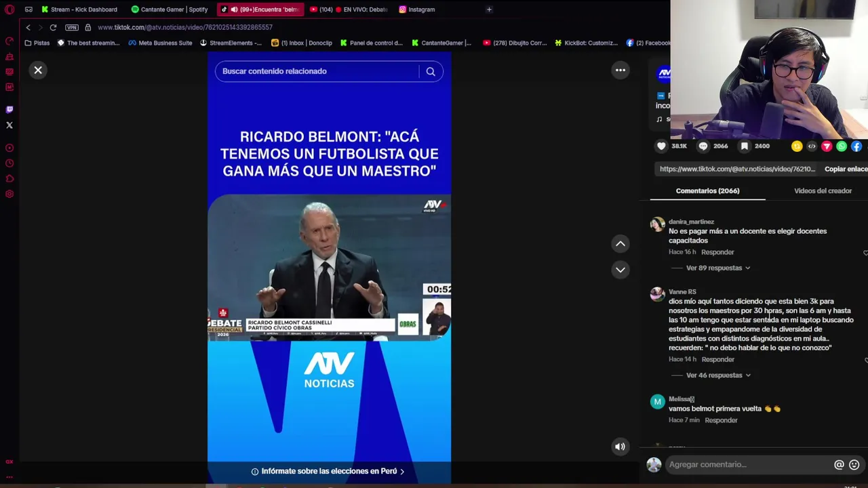Click the yellow repost icon

tap(797, 146)
